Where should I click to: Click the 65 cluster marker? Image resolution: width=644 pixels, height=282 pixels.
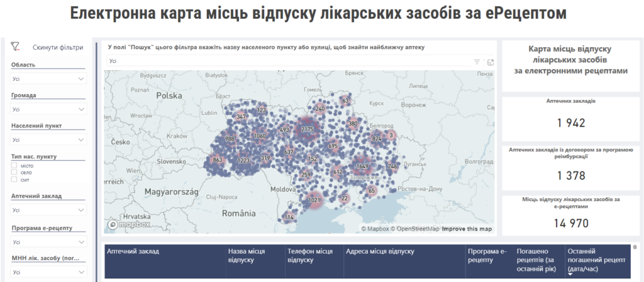tap(372, 190)
